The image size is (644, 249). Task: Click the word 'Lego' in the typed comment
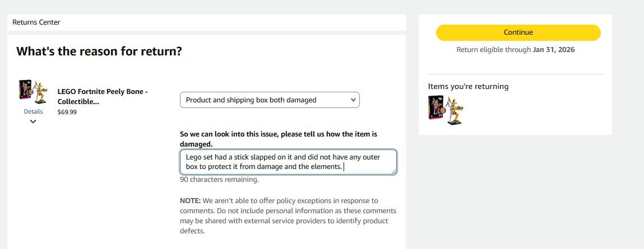[193, 157]
